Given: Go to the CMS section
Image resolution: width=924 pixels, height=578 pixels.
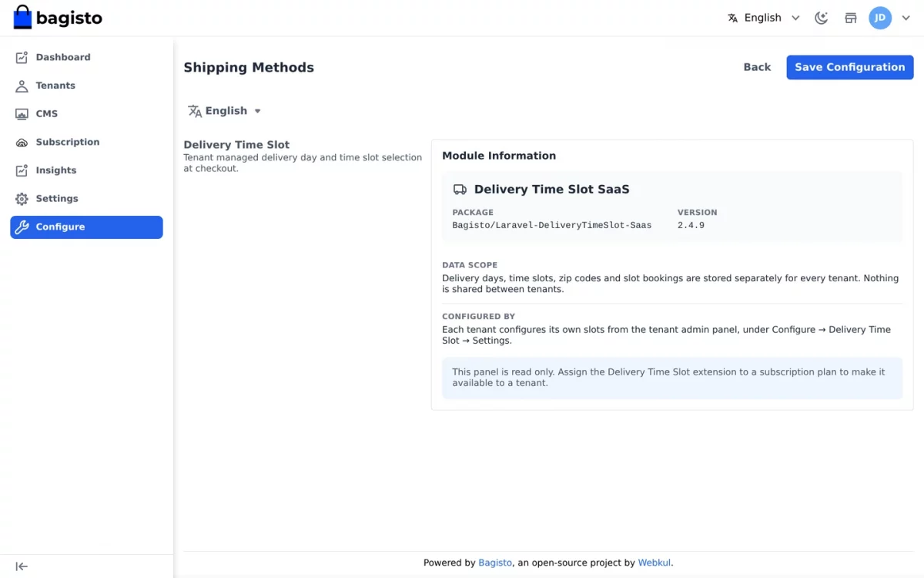Looking at the screenshot, I should point(86,114).
